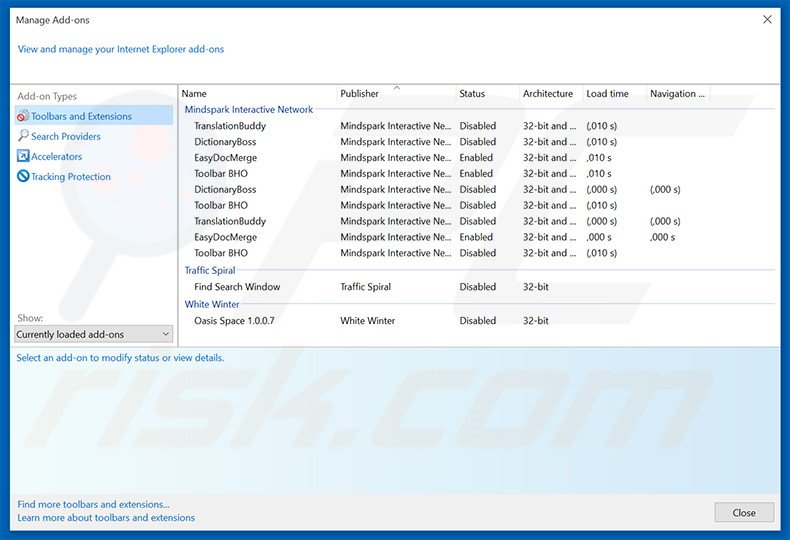
Task: Click the Toolbars and Extensions icon
Action: pos(23,116)
